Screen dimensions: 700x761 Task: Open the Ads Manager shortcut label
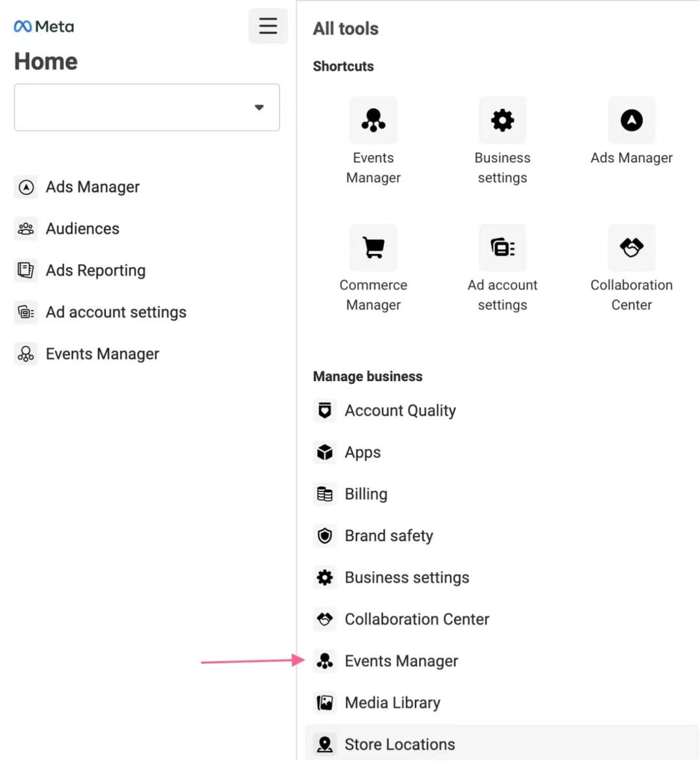[631, 158]
